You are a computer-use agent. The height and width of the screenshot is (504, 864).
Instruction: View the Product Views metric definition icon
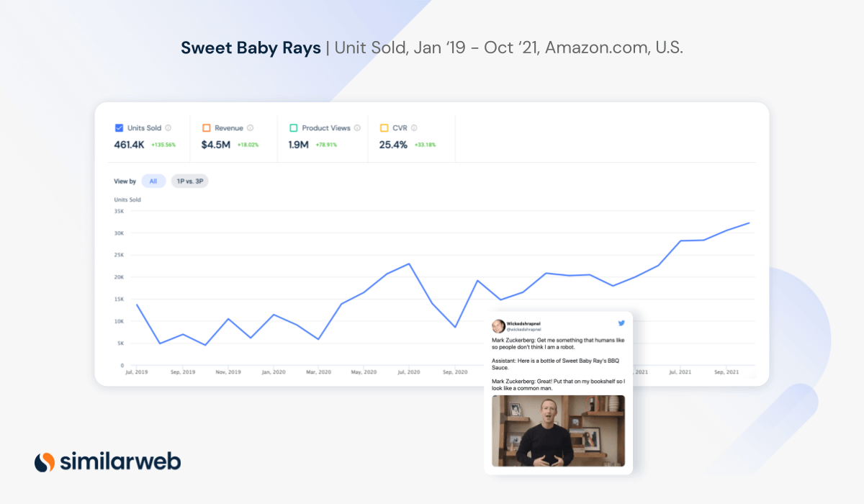(357, 128)
